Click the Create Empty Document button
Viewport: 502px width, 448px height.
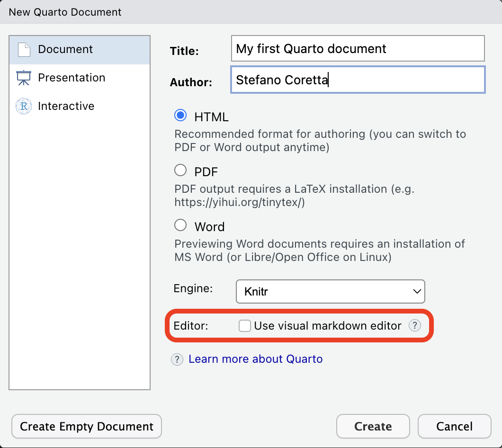(x=87, y=426)
